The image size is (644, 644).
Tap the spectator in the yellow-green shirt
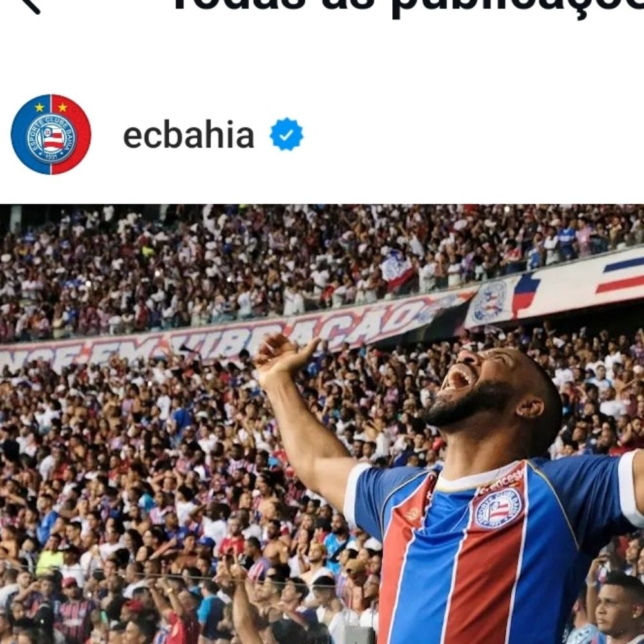coord(50,561)
